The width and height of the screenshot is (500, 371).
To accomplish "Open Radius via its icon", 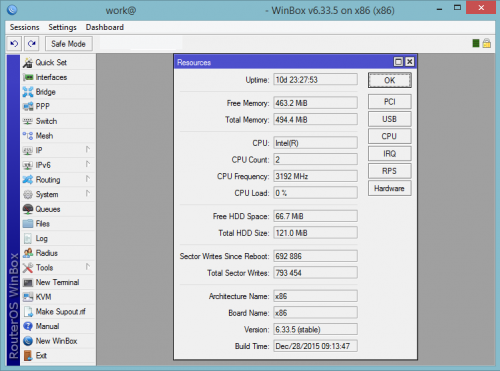I will pos(28,253).
